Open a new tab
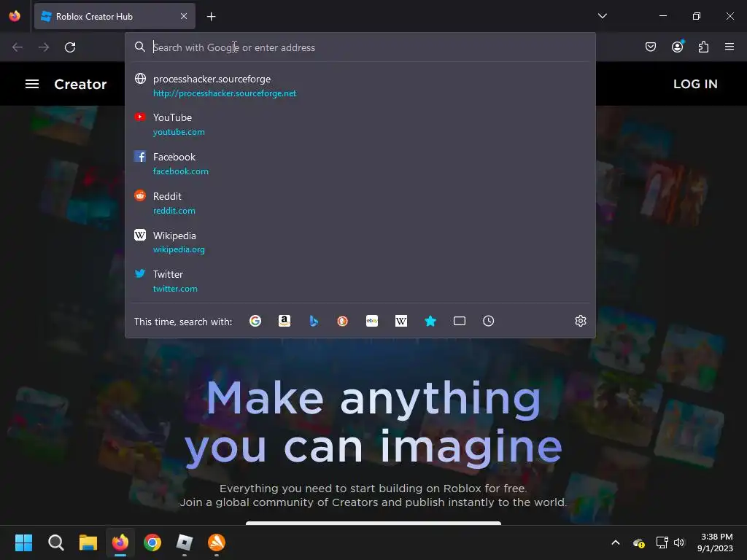The image size is (747, 560). click(211, 17)
